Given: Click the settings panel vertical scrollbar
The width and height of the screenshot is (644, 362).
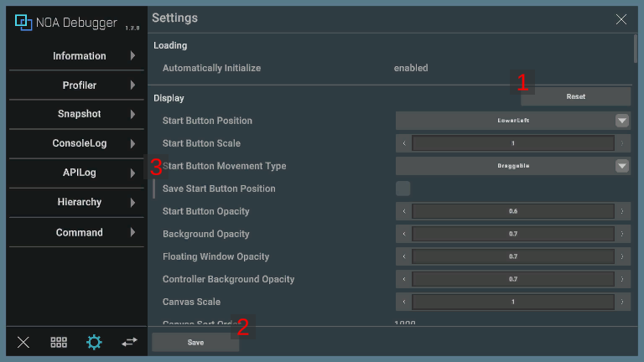Looking at the screenshot, I should tap(636, 49).
